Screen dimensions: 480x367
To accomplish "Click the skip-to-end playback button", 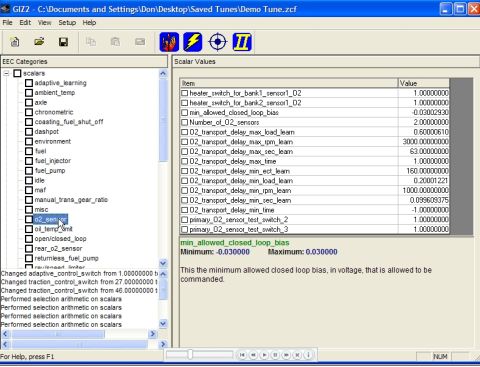I will coord(297,355).
